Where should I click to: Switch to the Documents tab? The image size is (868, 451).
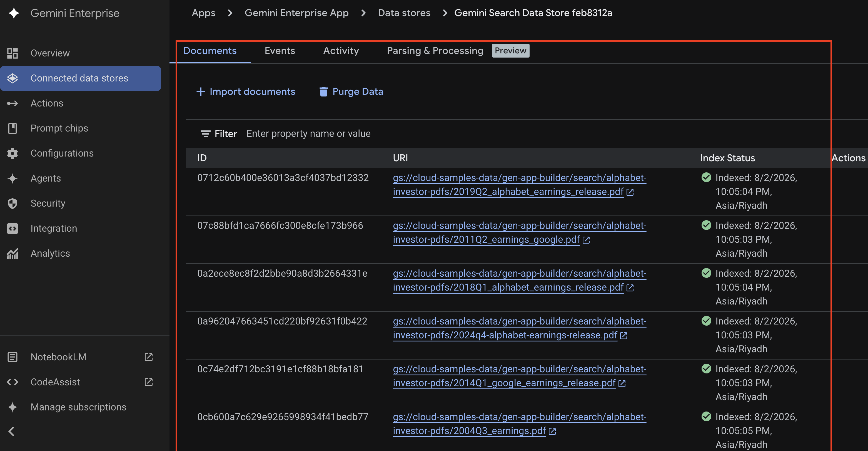point(210,51)
